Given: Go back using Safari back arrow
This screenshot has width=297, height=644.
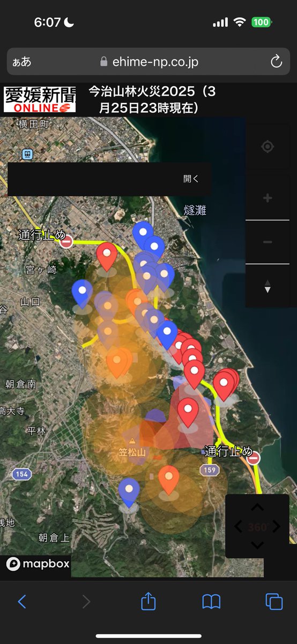Looking at the screenshot, I should tap(22, 602).
